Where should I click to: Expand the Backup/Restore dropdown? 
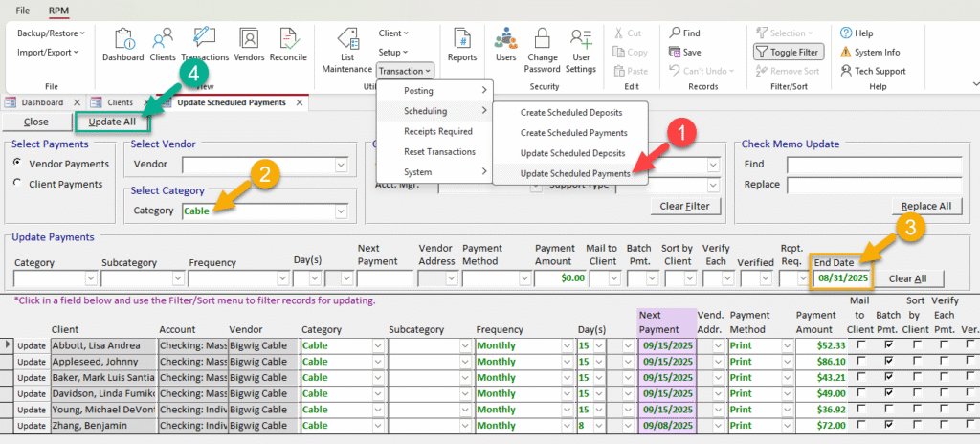[51, 33]
